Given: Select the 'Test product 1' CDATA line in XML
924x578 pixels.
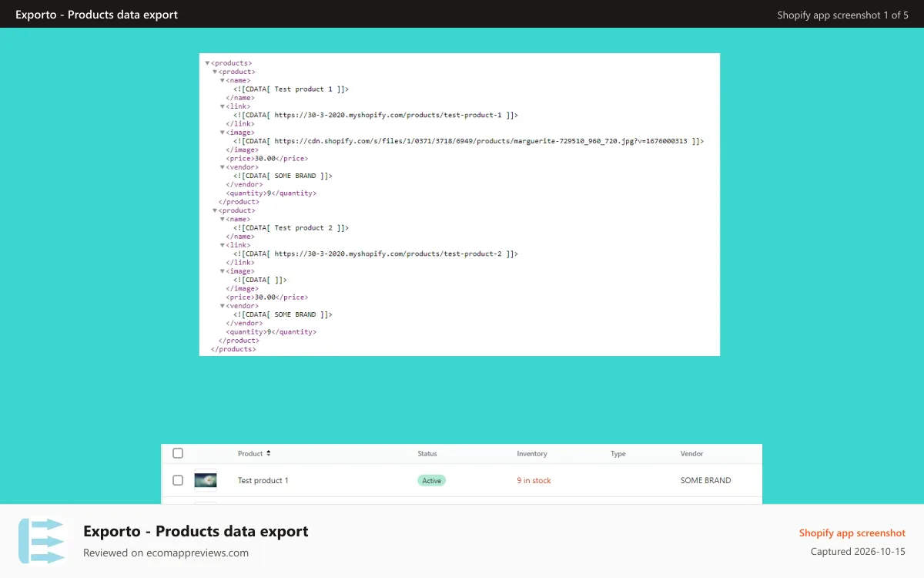Looking at the screenshot, I should (291, 89).
